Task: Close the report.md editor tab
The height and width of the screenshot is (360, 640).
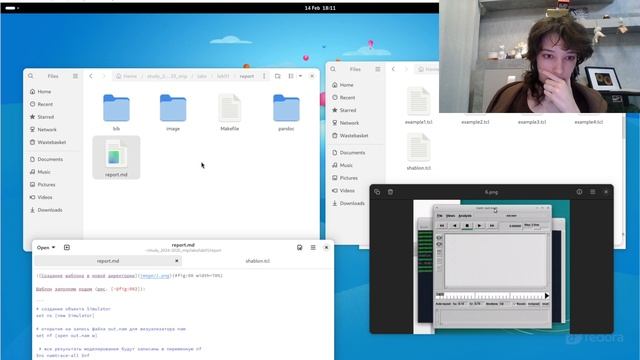Action: 177,261
